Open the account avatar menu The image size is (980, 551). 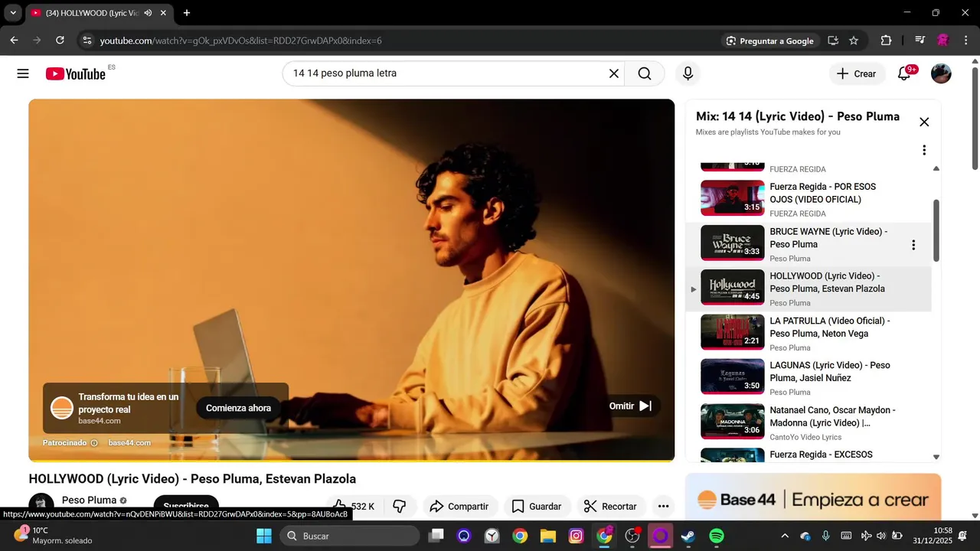click(941, 73)
